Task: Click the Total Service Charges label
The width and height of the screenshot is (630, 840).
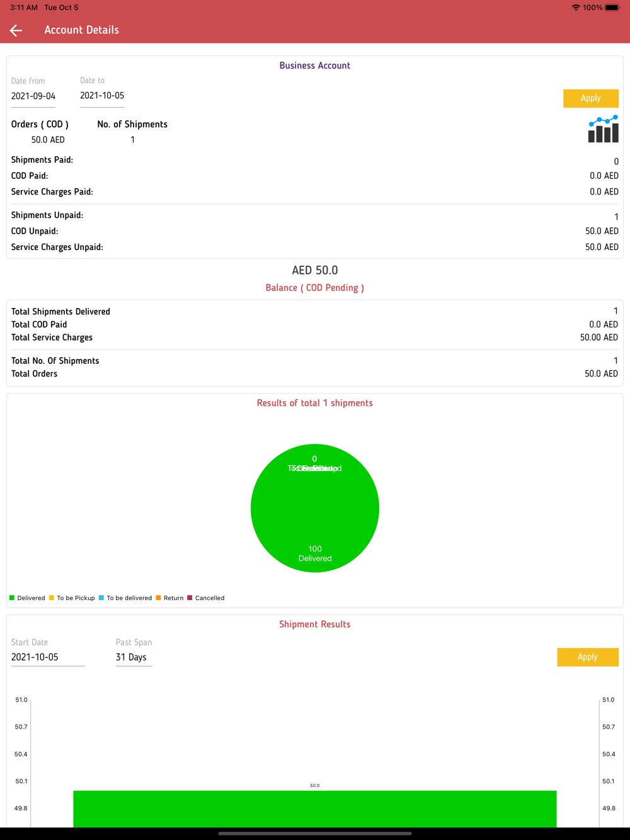Action: (x=52, y=338)
